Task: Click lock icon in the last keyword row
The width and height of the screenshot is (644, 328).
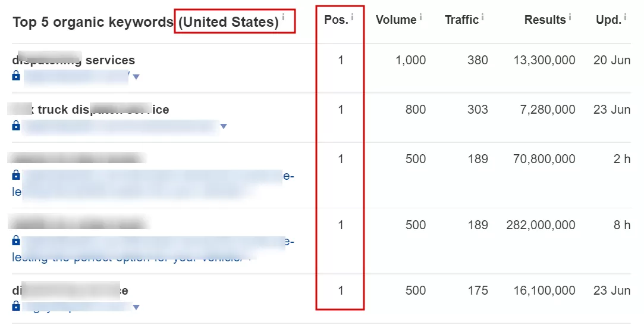Action: click(x=16, y=306)
